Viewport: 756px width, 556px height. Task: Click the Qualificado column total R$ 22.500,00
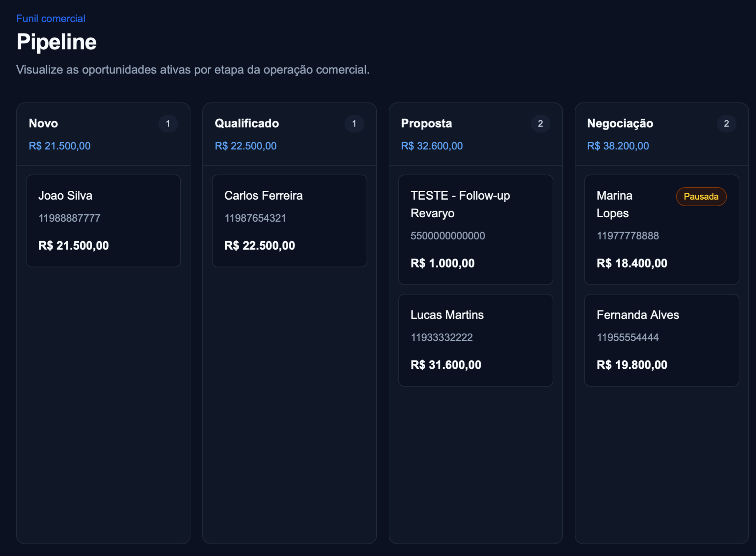point(246,146)
